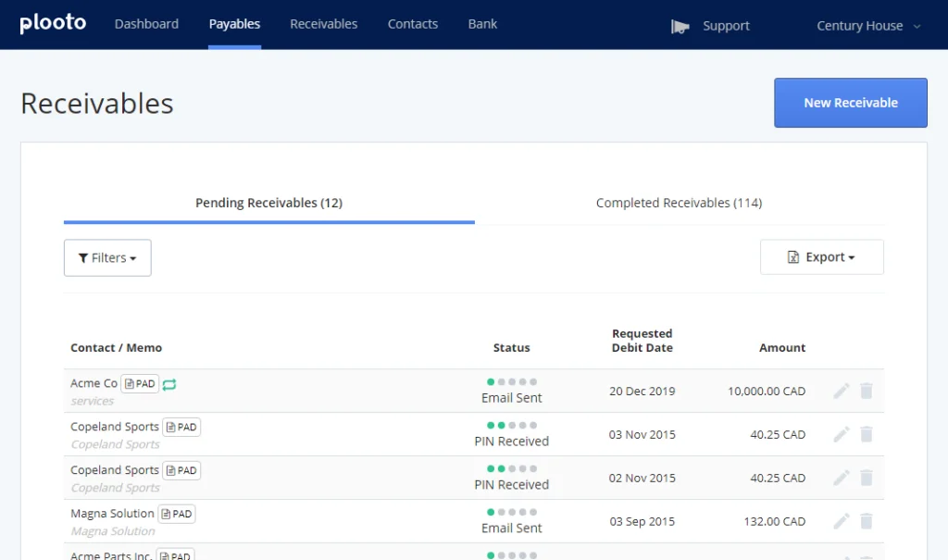Click the Plooto logo
Viewport: 948px width, 560px height.
click(53, 24)
